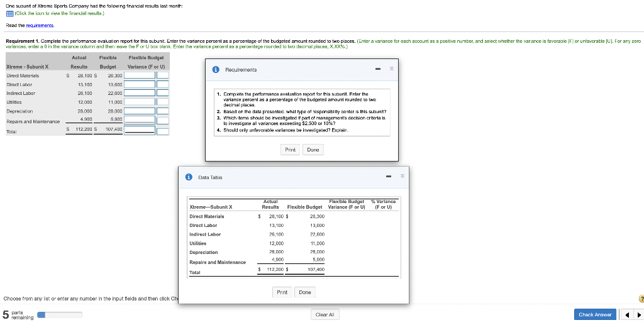
Task: Click Depreciation label in Data Table
Action: pos(204,252)
